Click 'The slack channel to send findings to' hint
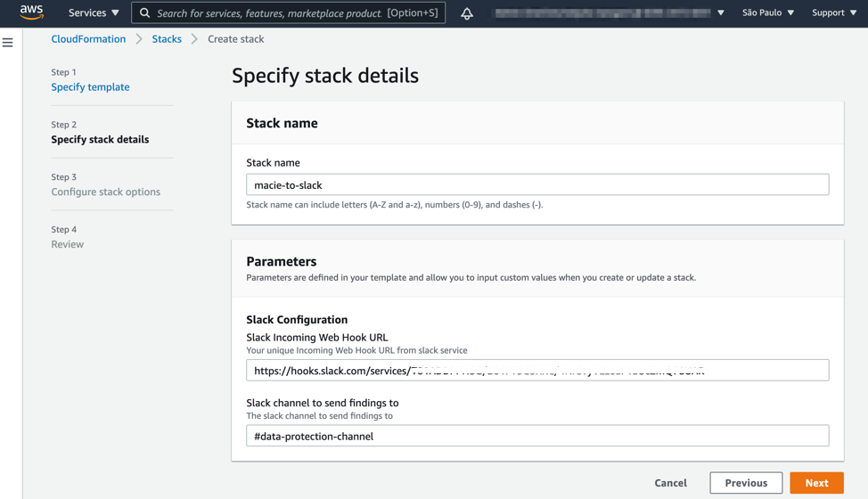The height and width of the screenshot is (499, 868). coord(319,416)
